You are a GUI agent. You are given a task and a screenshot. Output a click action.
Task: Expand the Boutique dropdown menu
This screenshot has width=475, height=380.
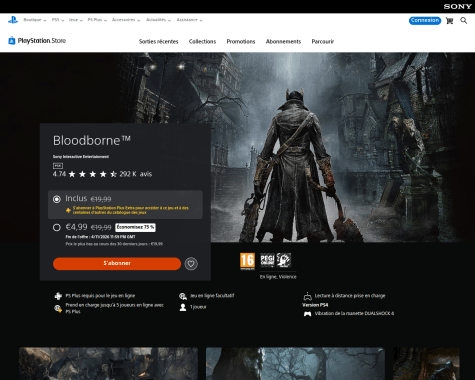(35, 20)
